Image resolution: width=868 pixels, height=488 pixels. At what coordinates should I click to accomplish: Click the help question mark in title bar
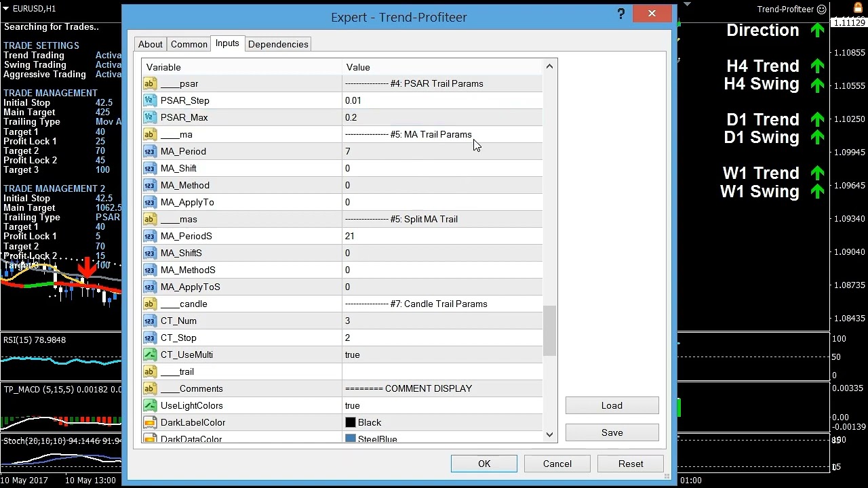tap(620, 14)
